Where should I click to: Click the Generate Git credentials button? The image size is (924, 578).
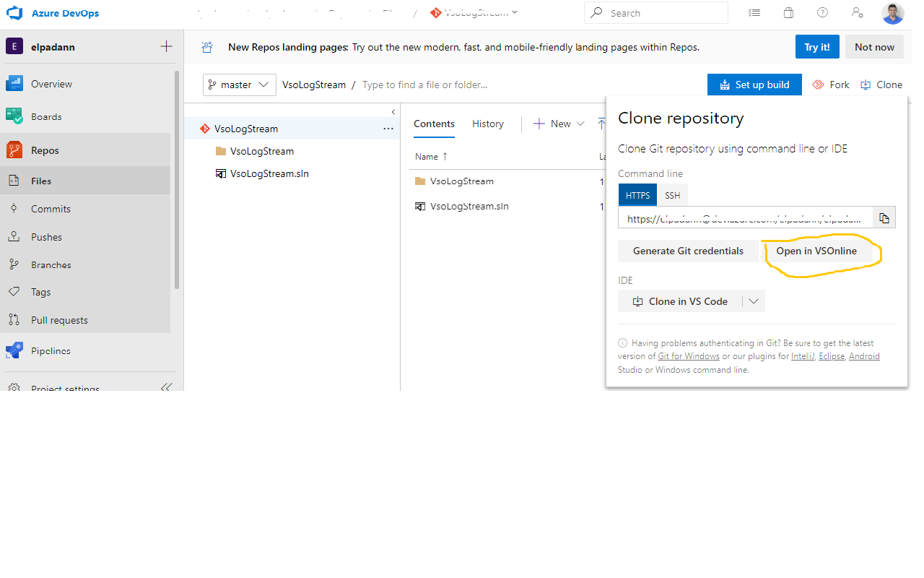[x=688, y=251]
